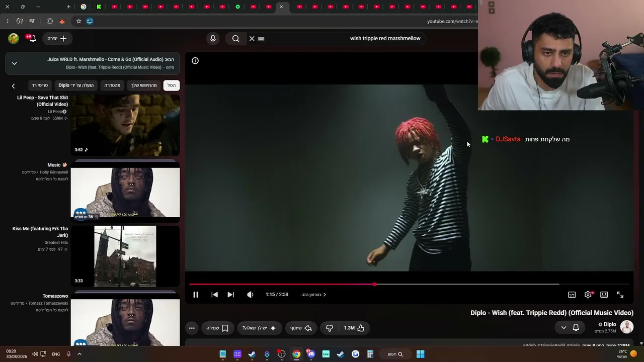Clear the YouTube search query
Viewport: 644px width, 362px height.
tap(252, 38)
